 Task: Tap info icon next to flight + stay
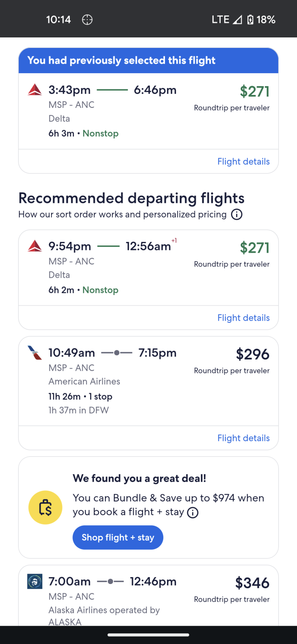[193, 512]
